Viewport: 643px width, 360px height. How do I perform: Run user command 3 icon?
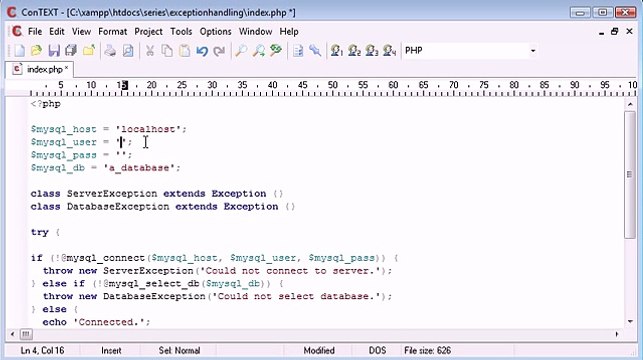pos(372,51)
